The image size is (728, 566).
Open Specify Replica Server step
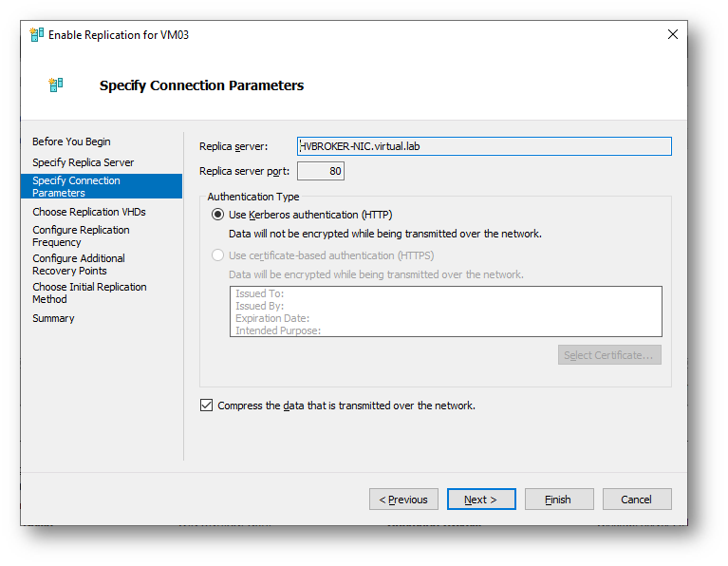pyautogui.click(x=84, y=162)
